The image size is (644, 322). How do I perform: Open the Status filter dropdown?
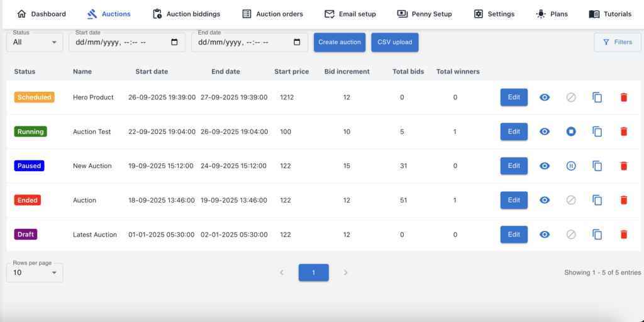[35, 42]
